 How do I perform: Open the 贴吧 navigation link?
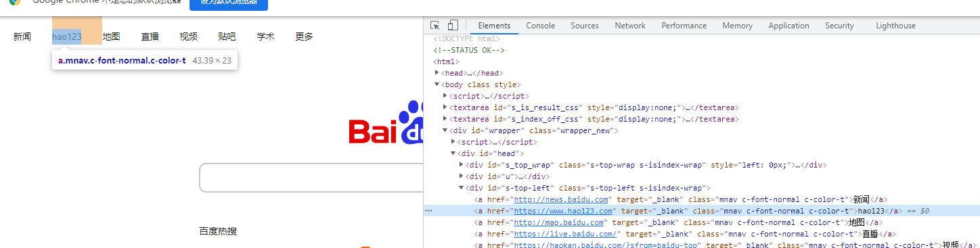click(x=227, y=36)
